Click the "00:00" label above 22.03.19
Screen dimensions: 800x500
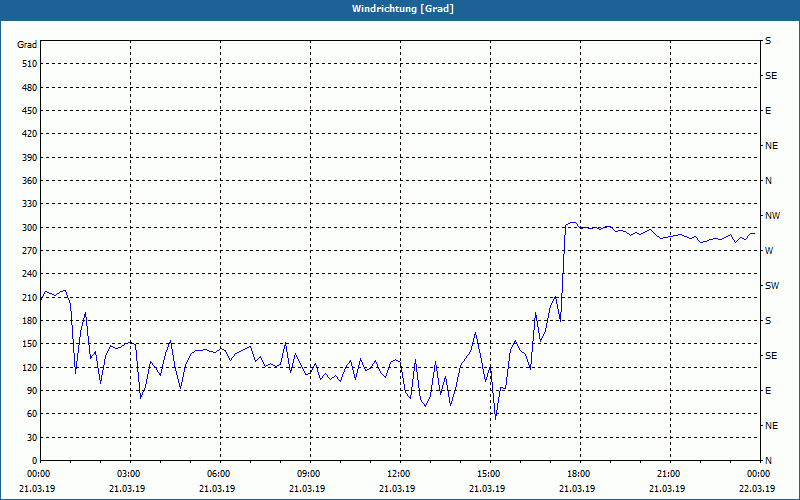pos(759,474)
